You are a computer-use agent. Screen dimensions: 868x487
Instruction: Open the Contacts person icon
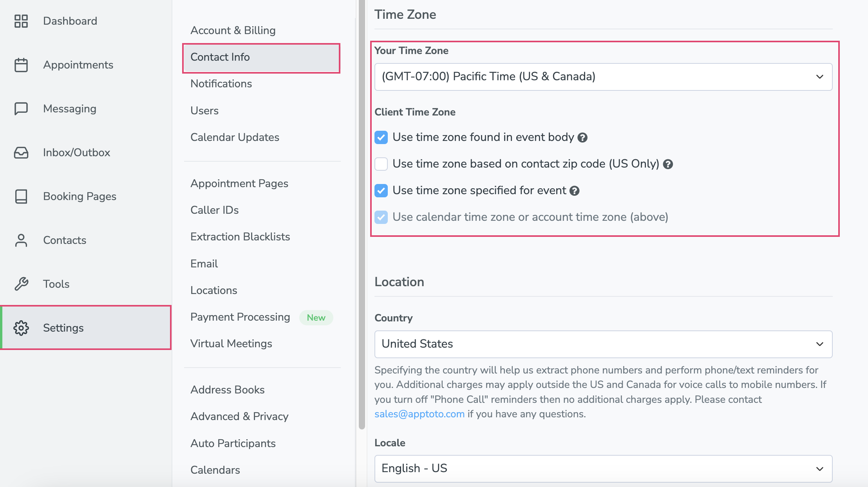(x=21, y=240)
